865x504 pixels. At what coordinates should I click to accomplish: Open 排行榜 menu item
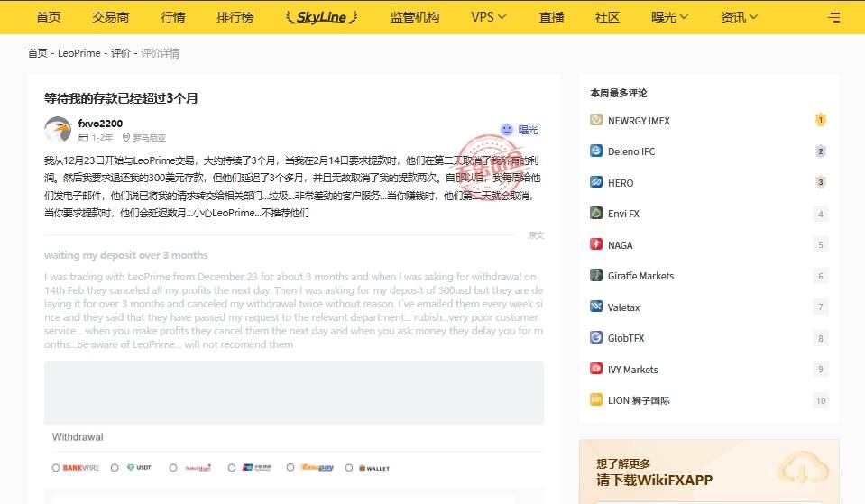235,17
